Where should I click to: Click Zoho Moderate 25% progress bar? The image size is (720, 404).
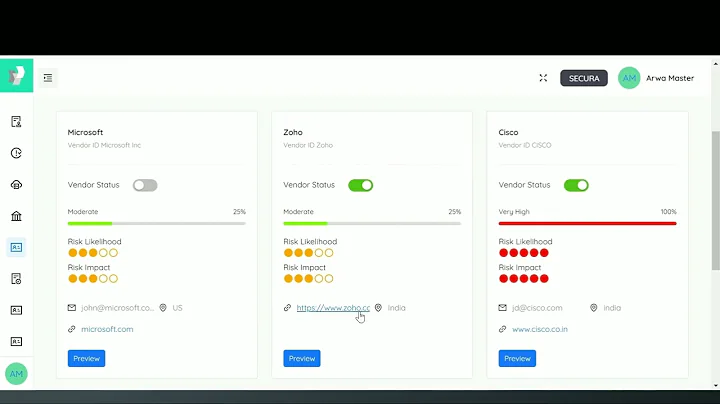click(x=372, y=224)
